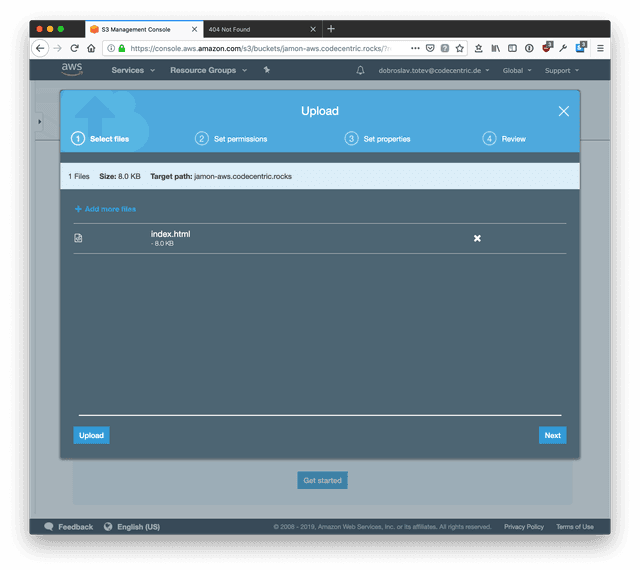Click the index.html file icon
640x570 pixels.
tap(78, 238)
